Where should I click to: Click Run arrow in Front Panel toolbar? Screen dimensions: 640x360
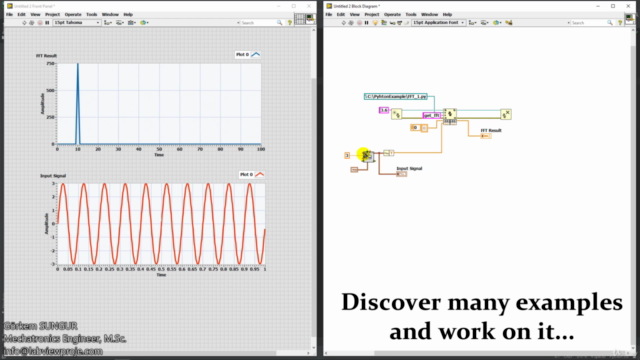coord(24,23)
